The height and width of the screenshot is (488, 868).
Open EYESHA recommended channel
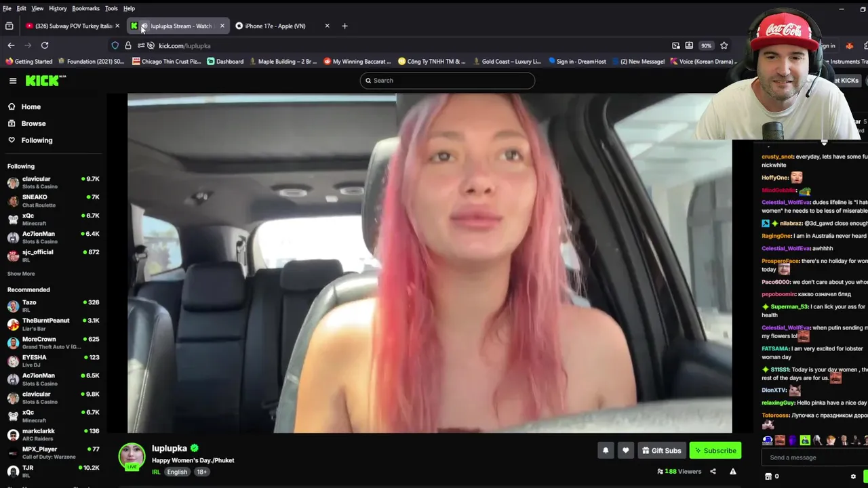tap(53, 361)
